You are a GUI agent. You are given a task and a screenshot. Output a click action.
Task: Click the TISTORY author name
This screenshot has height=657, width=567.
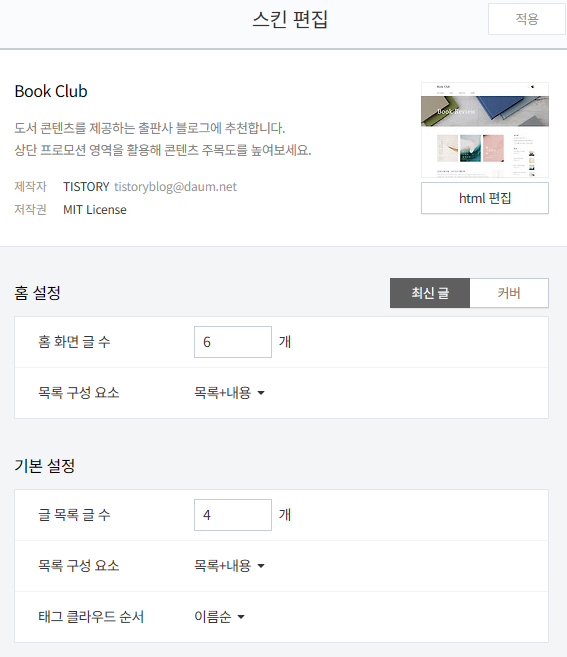86,186
